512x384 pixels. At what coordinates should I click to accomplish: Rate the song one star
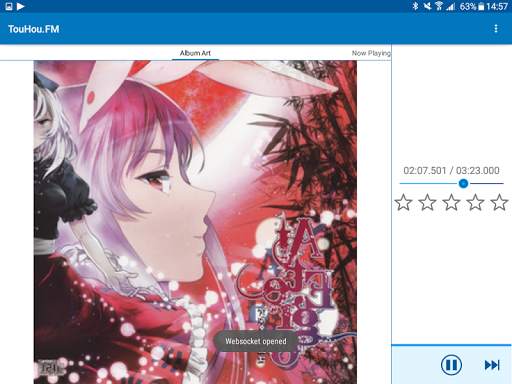(x=403, y=202)
